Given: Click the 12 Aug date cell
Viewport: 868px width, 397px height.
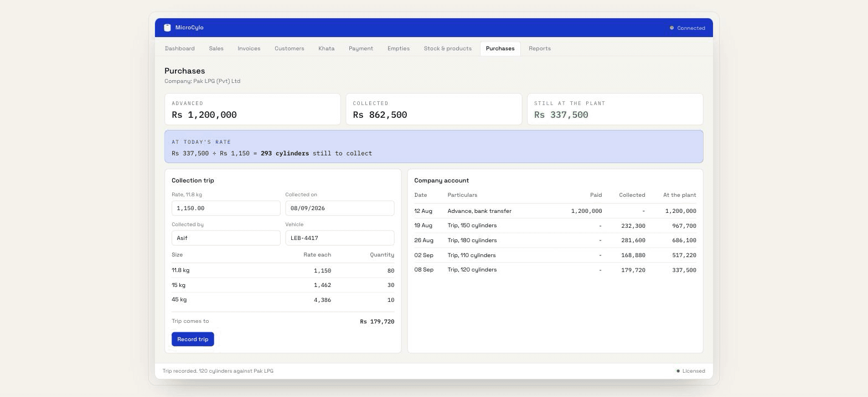Looking at the screenshot, I should 423,211.
